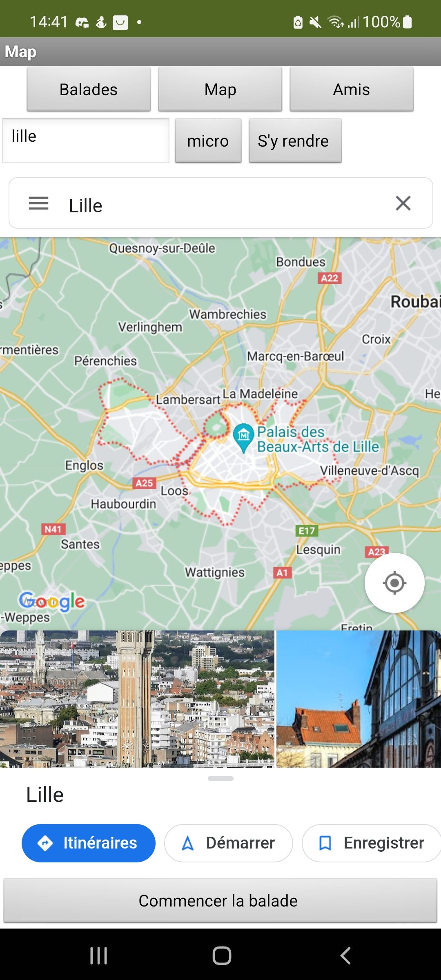Image resolution: width=441 pixels, height=980 pixels.
Task: Tap the Android back navigation arrow
Action: [x=345, y=955]
